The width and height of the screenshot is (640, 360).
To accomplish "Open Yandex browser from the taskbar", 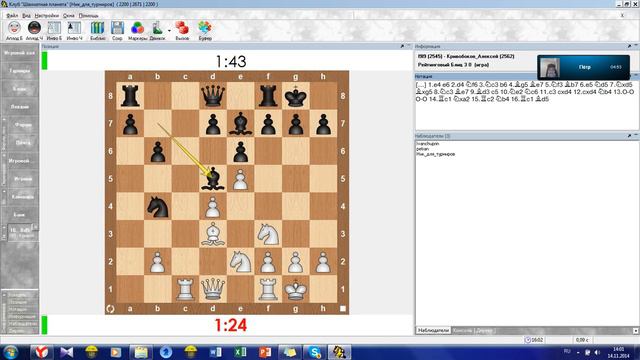I will 41,352.
